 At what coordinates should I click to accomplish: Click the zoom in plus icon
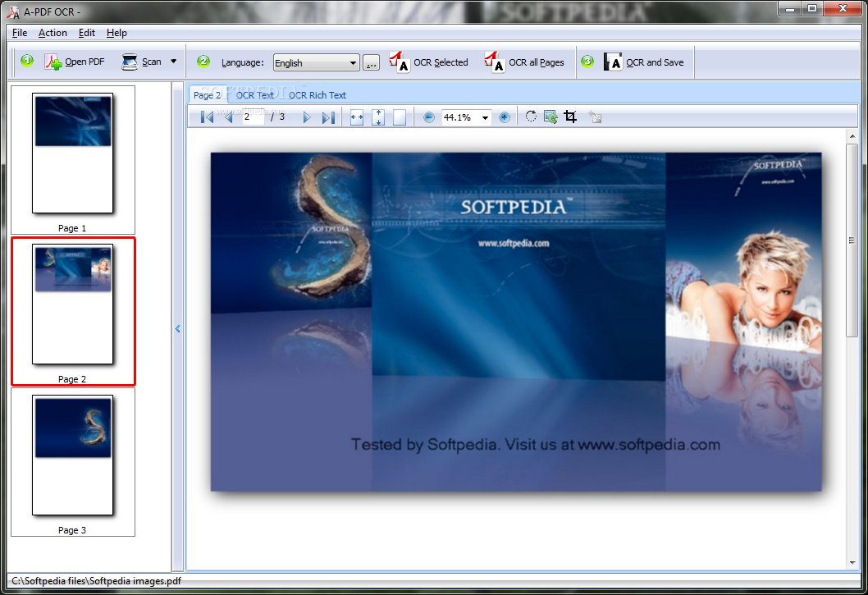pos(505,117)
